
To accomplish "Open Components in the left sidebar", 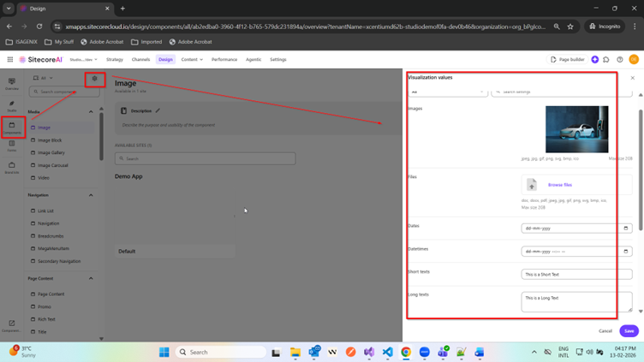I will (12, 128).
